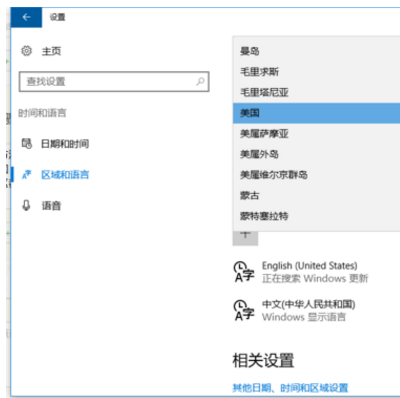
Task: Open the 主页 home gear icon
Action: click(27, 51)
